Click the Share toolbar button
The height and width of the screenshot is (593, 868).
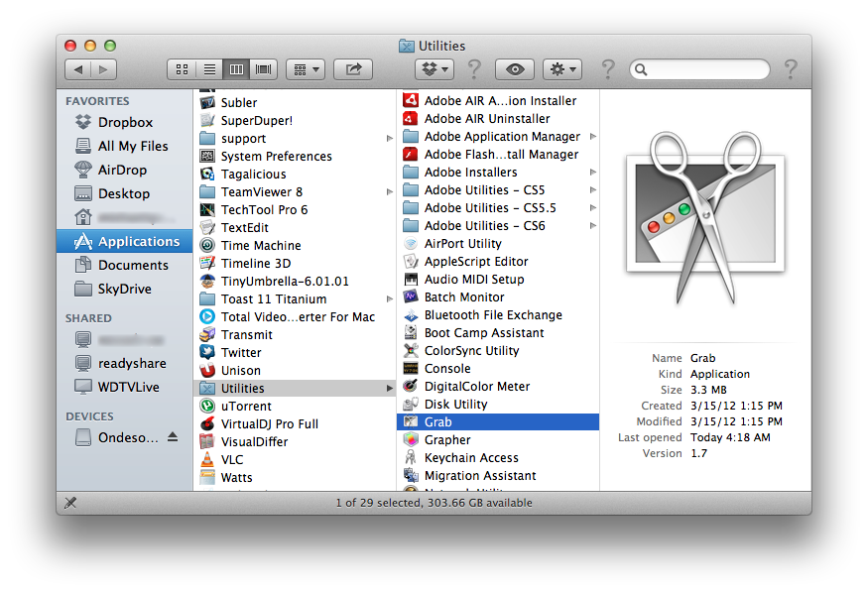(x=352, y=69)
